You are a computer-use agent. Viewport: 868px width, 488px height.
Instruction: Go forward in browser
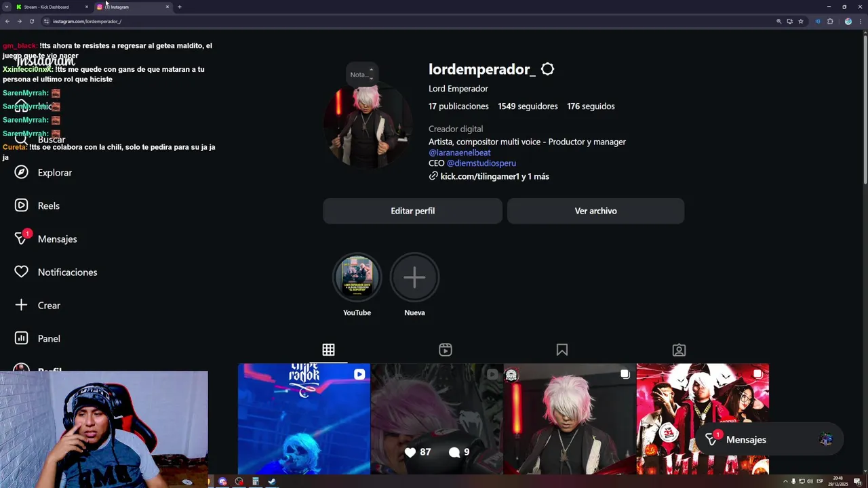tap(19, 21)
